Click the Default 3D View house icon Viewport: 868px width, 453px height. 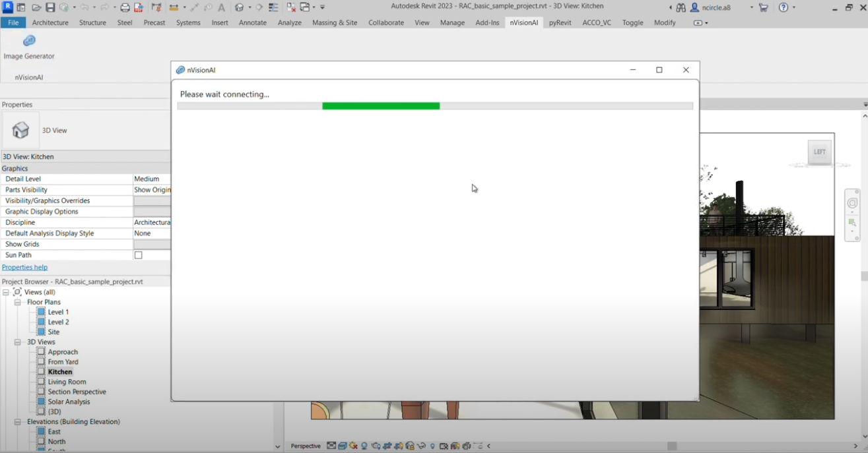pyautogui.click(x=239, y=7)
